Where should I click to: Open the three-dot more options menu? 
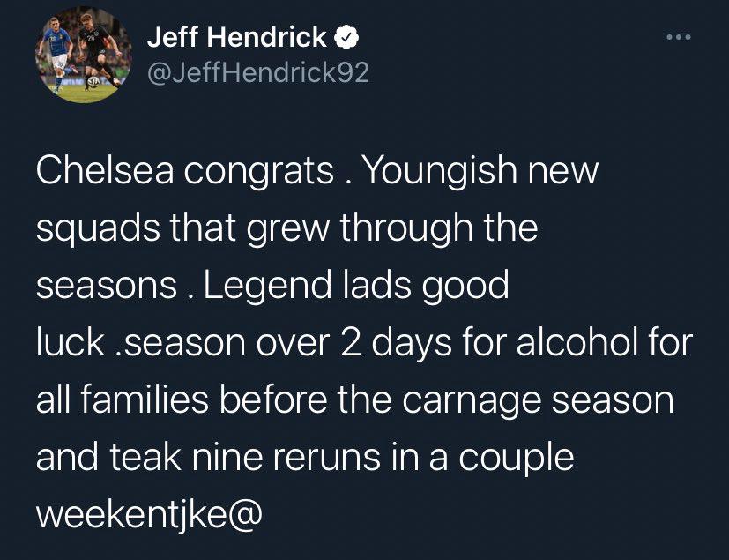[679, 37]
